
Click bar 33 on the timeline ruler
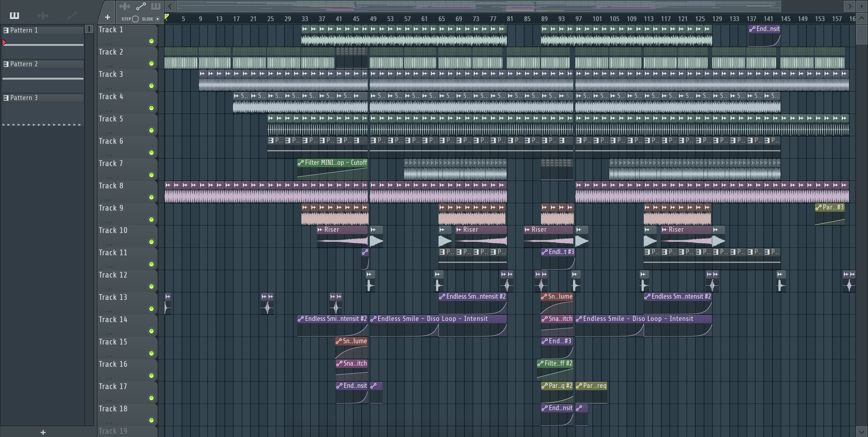coord(305,19)
